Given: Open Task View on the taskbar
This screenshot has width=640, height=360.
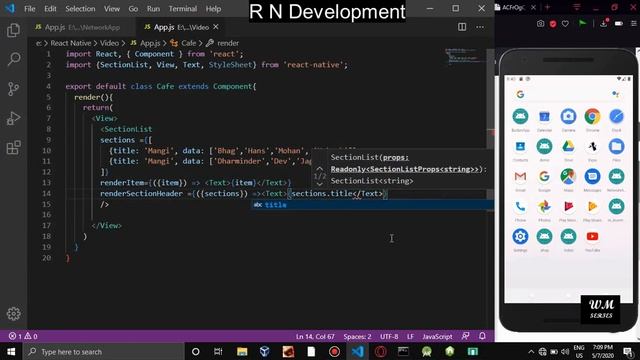Looking at the screenshot, I should [218, 351].
